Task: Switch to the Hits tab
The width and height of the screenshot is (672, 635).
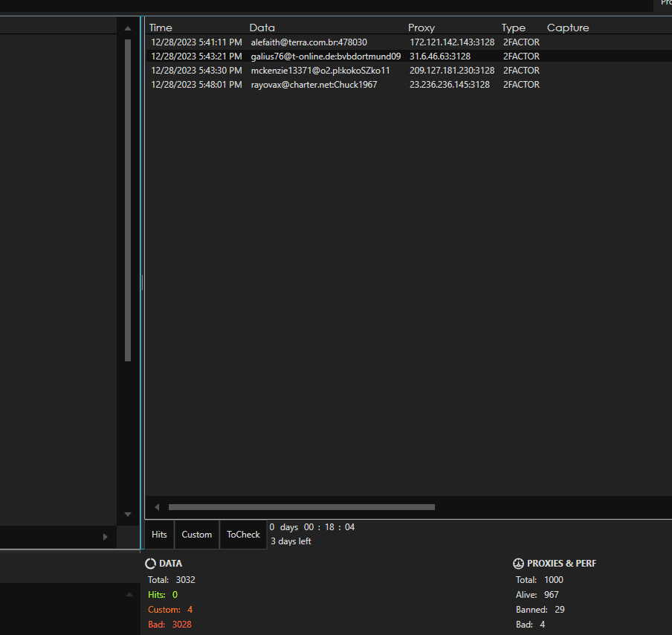Action: (159, 535)
